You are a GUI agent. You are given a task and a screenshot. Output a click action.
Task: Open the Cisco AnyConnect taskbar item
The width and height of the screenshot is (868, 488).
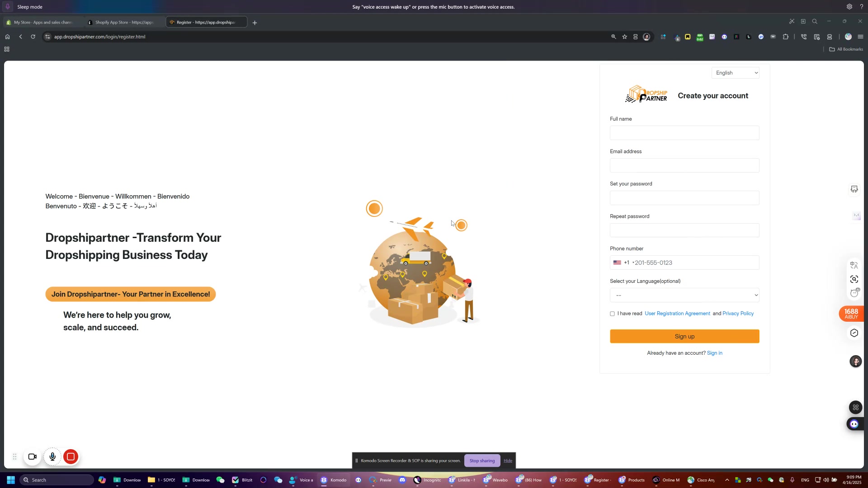click(701, 480)
